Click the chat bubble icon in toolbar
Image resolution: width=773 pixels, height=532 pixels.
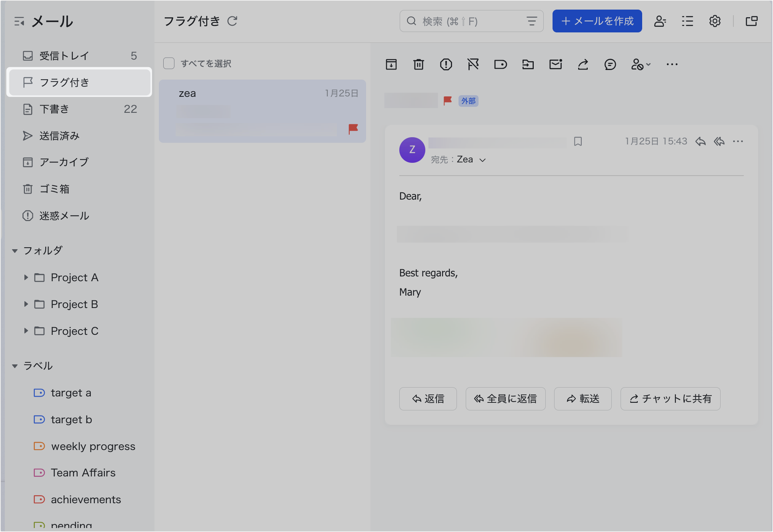[610, 64]
